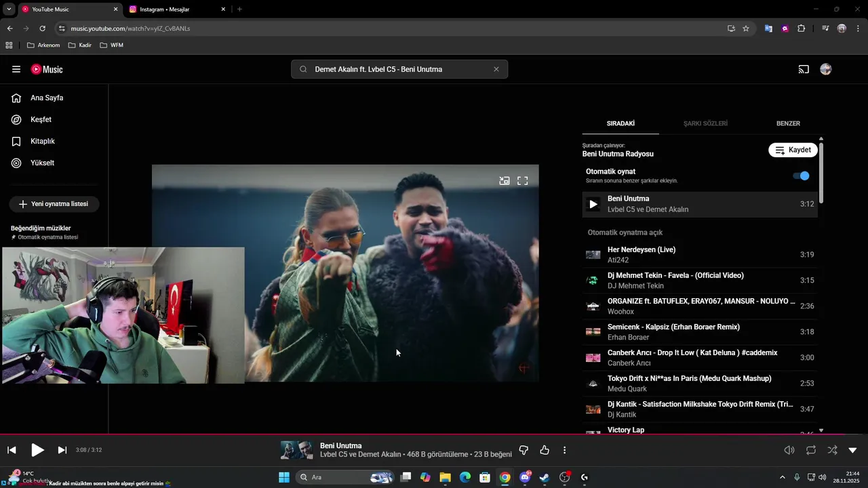Open Kitaplık library section
The width and height of the screenshot is (868, 488).
[x=43, y=141]
